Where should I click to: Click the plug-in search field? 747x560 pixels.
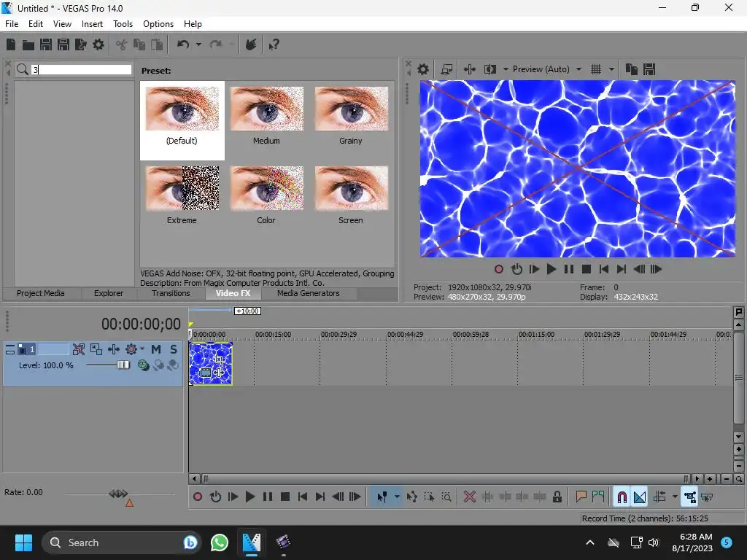point(82,69)
